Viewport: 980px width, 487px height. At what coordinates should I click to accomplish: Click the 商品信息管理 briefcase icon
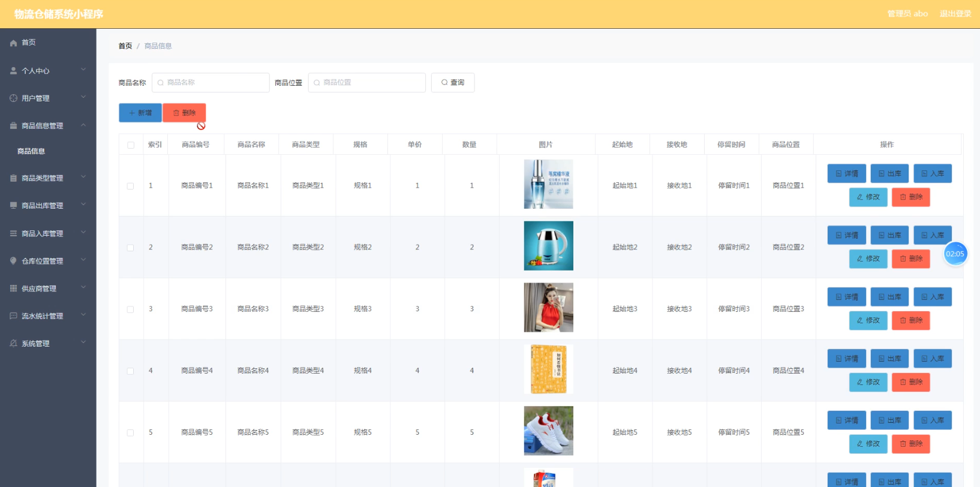click(13, 126)
